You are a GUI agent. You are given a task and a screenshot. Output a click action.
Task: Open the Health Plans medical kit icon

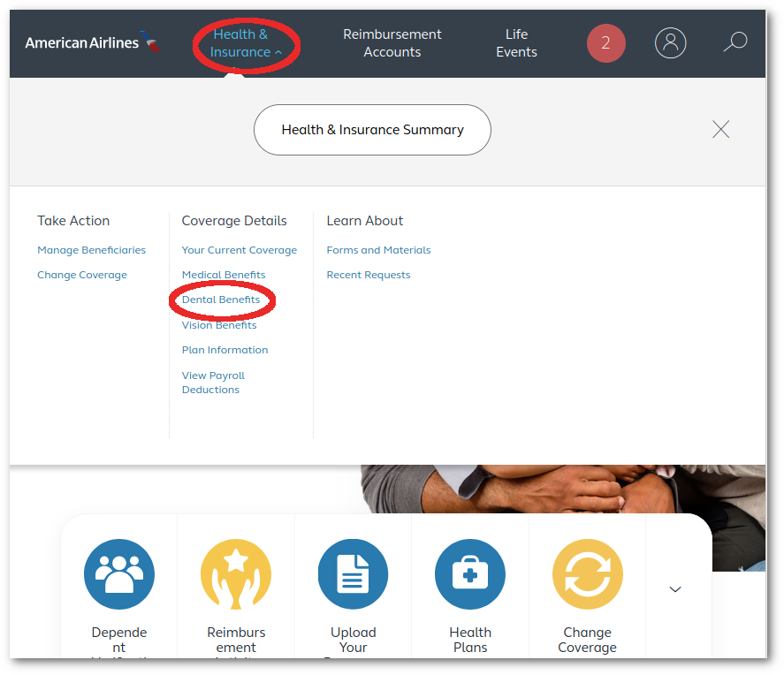pyautogui.click(x=470, y=574)
